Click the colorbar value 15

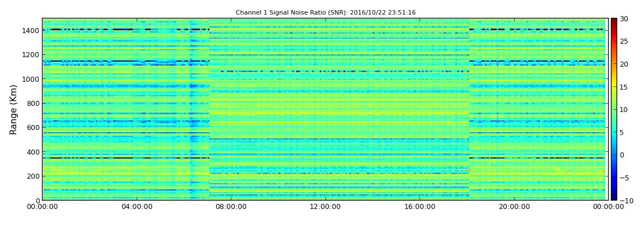[x=624, y=87]
